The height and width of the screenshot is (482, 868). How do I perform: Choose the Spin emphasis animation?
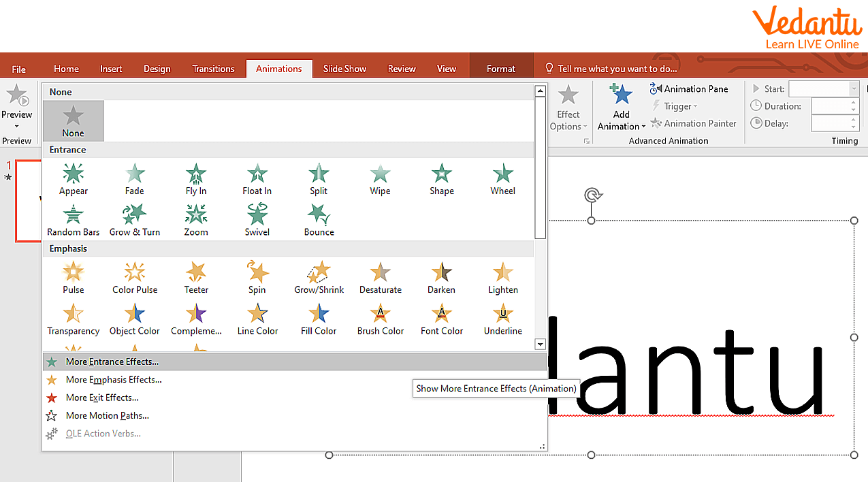[x=257, y=278]
